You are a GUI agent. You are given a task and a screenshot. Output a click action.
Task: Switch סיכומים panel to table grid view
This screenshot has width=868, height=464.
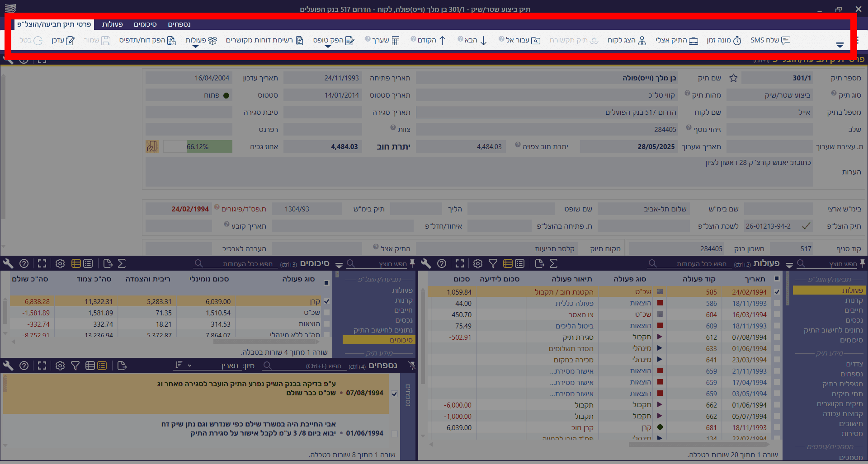pos(76,263)
